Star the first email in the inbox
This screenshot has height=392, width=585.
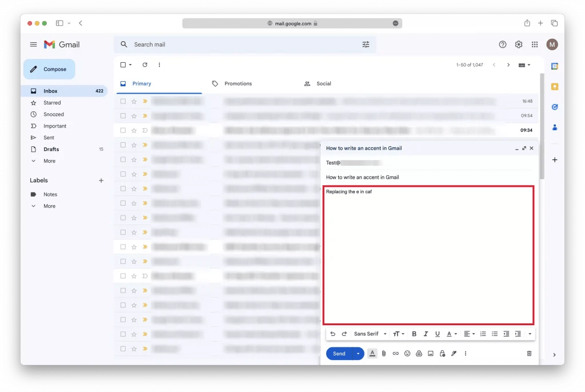pos(134,101)
